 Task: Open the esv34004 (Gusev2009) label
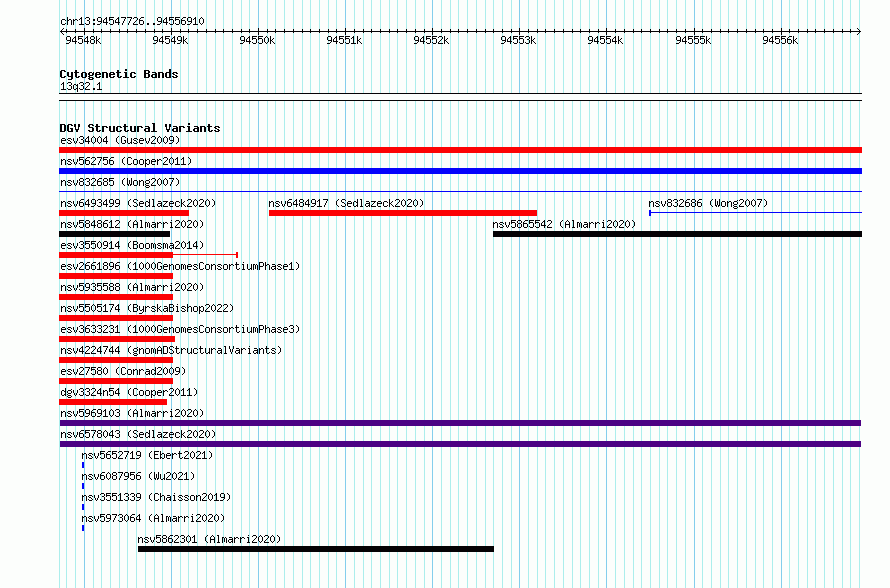[x=120, y=140]
